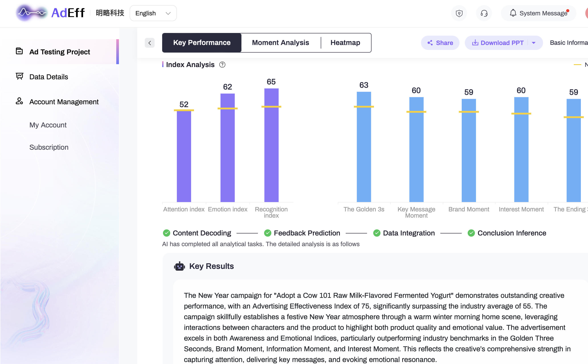588x364 pixels.
Task: Select the Attention index bar in the chart
Action: pyautogui.click(x=184, y=156)
